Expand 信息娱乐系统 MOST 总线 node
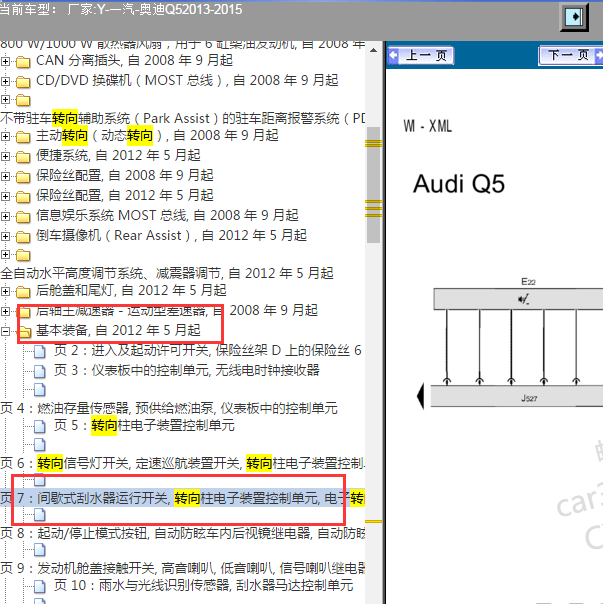The height and width of the screenshot is (604, 603). [5, 216]
